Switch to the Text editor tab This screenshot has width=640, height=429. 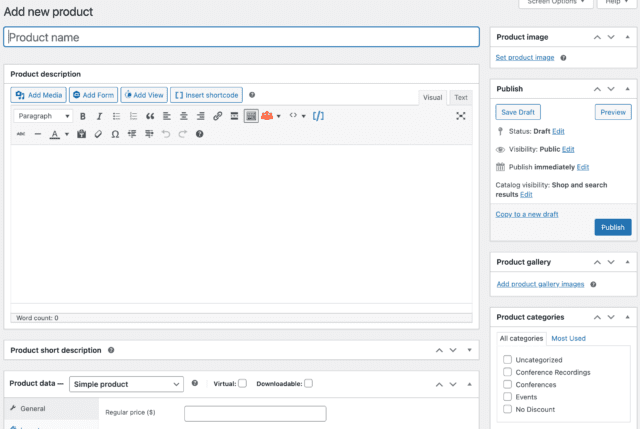click(x=460, y=97)
